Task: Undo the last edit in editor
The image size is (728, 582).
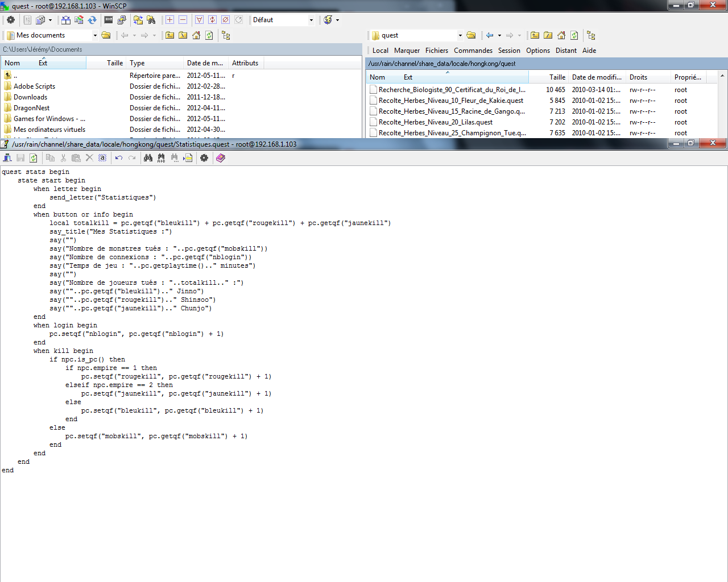Action: coord(119,158)
